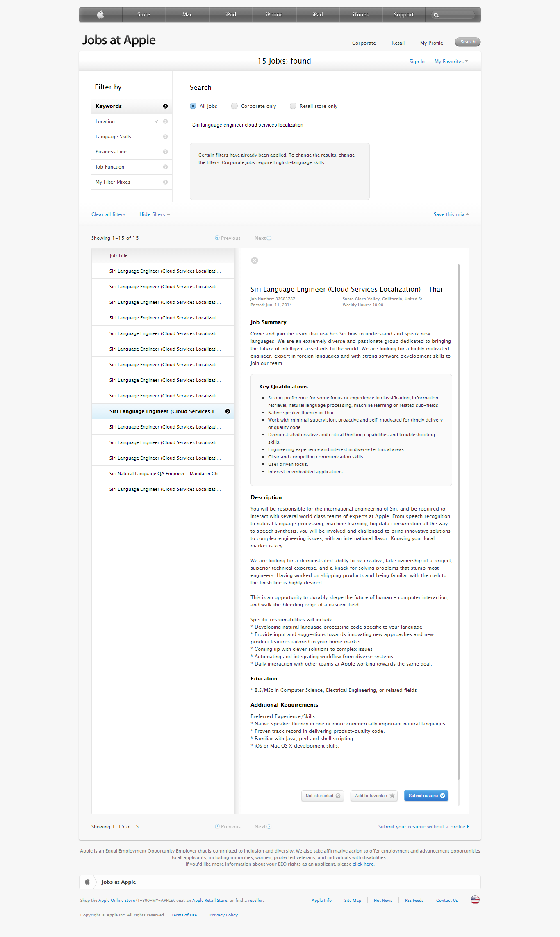Open the Mac menu in the top nav
The width and height of the screenshot is (560, 937).
click(187, 15)
